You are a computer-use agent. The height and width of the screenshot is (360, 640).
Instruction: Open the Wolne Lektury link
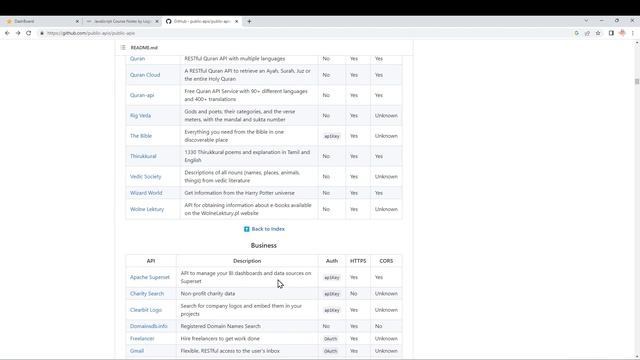pos(147,209)
